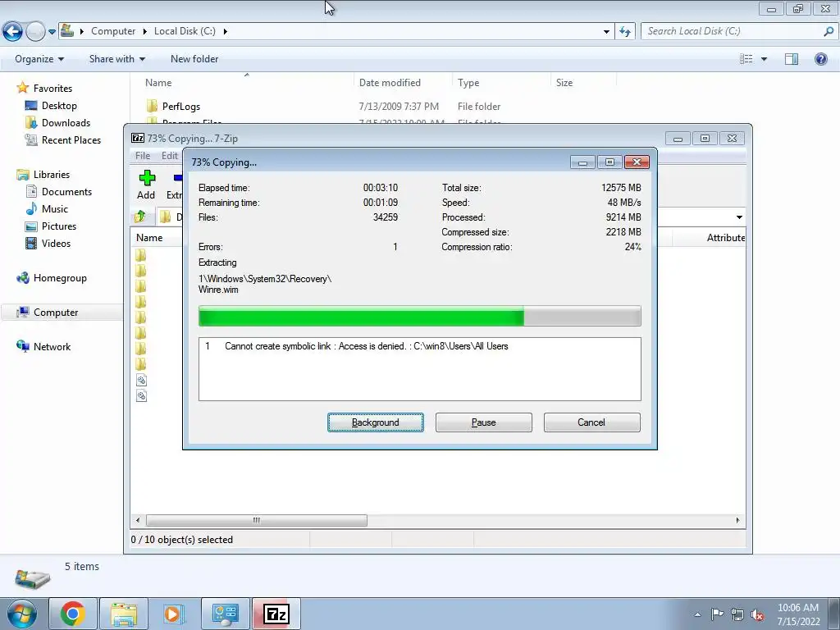Open the Music library
The height and width of the screenshot is (630, 840).
point(55,208)
